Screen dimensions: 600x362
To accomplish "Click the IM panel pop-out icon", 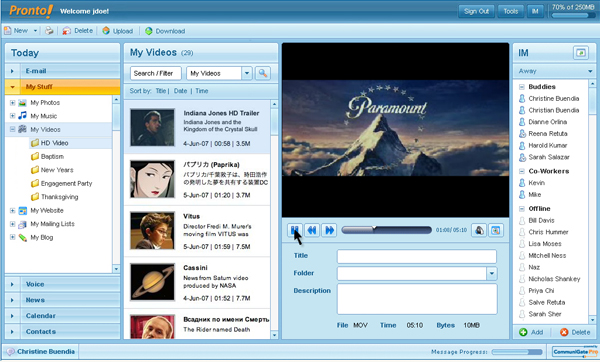I will click(580, 53).
